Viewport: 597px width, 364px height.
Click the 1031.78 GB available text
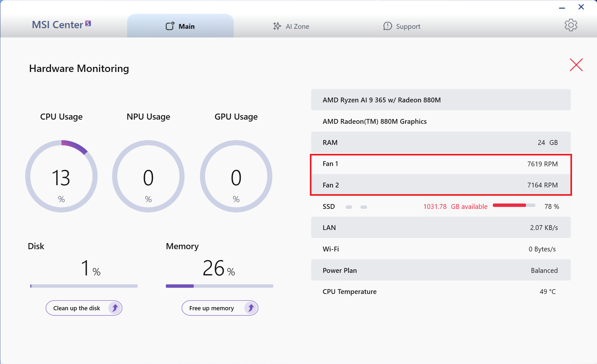[455, 207]
